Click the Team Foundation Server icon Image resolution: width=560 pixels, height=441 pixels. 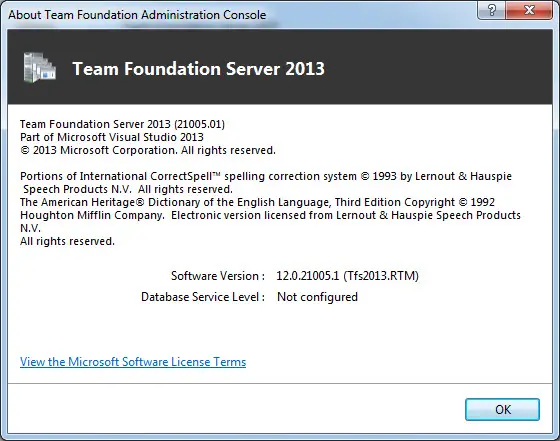(40, 67)
